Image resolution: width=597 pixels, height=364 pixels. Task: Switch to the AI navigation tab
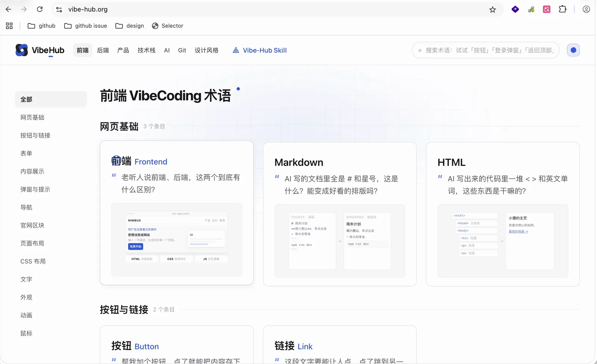coord(167,50)
